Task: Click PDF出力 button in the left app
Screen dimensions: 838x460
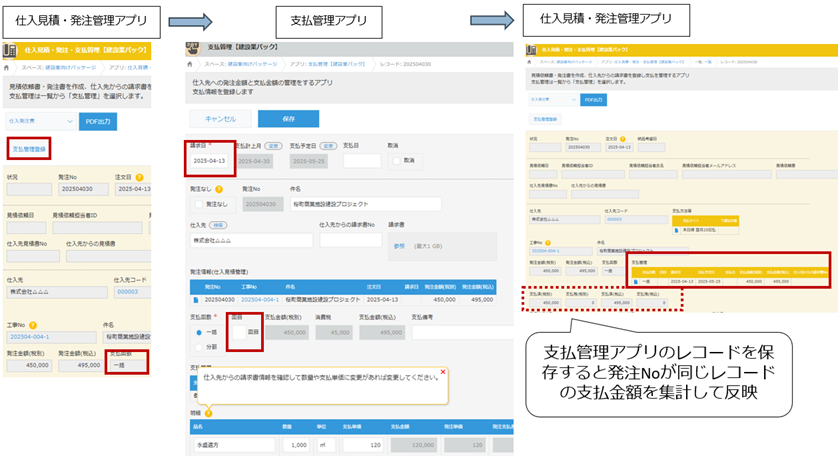Action: (97, 121)
